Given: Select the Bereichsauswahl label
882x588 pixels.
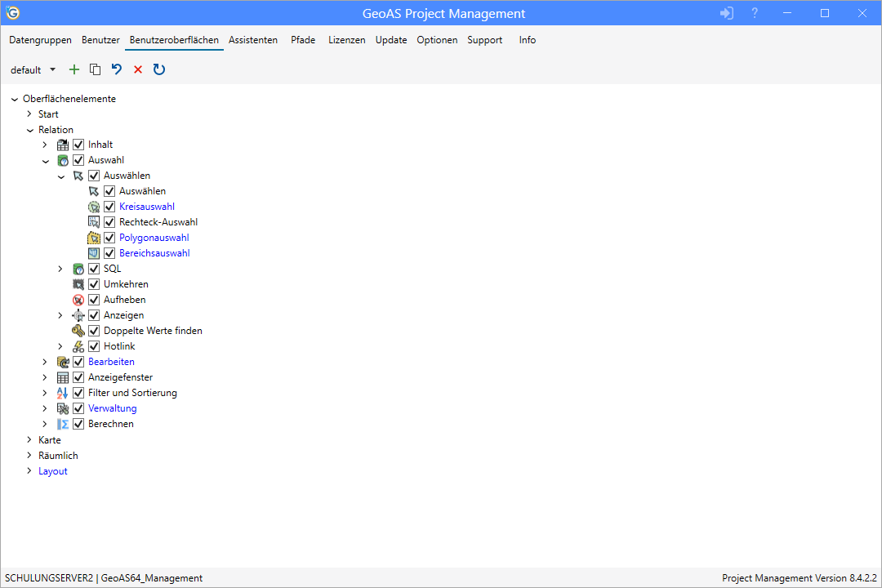Looking at the screenshot, I should point(154,253).
